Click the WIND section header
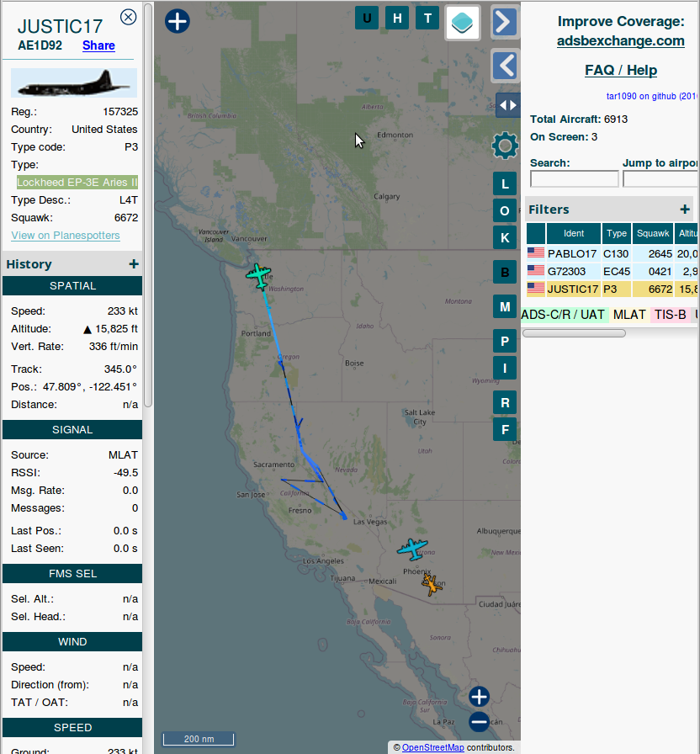Image resolution: width=700 pixels, height=754 pixels. click(72, 641)
